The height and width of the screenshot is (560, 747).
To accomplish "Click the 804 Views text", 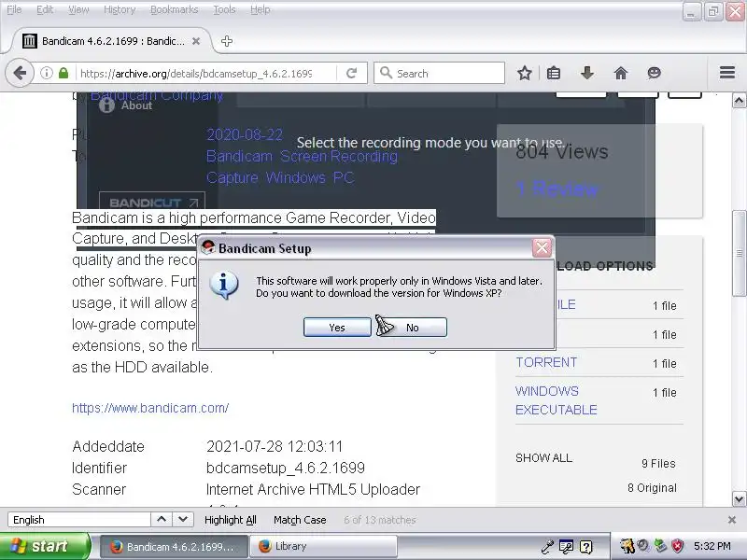I will (x=562, y=151).
